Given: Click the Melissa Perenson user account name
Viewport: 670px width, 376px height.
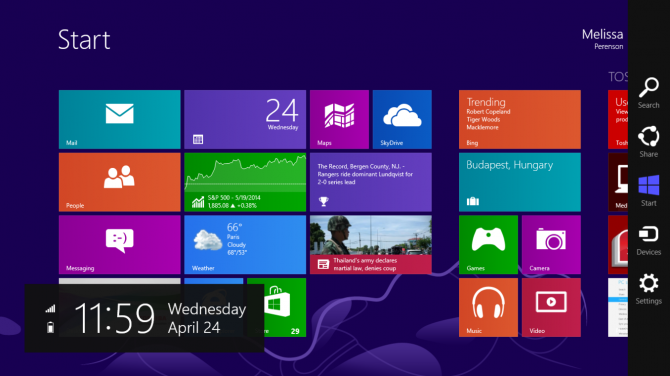Looking at the screenshot, I should pos(602,39).
